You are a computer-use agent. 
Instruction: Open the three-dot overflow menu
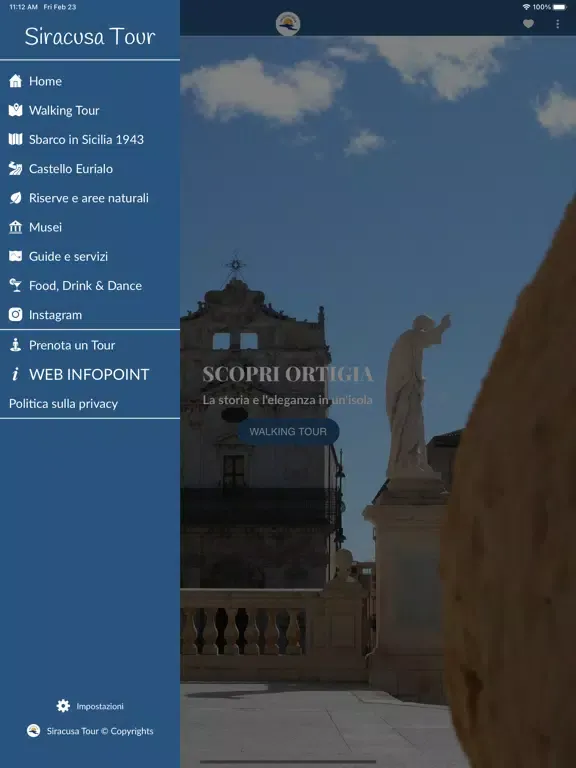557,24
